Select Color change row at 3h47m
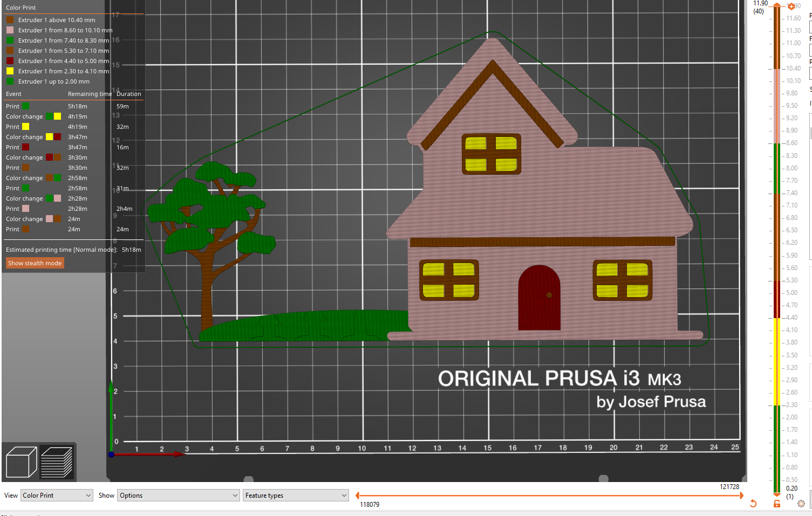This screenshot has width=812, height=516. pos(74,137)
